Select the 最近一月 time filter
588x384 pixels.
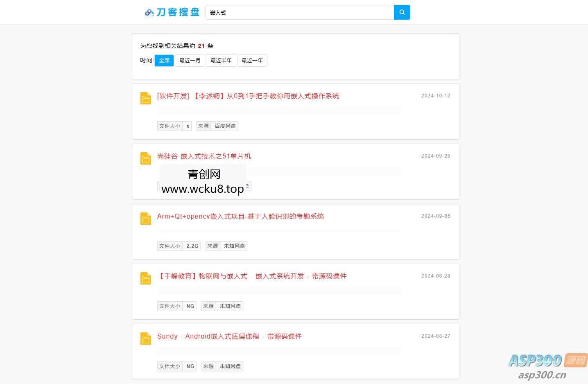coord(190,60)
